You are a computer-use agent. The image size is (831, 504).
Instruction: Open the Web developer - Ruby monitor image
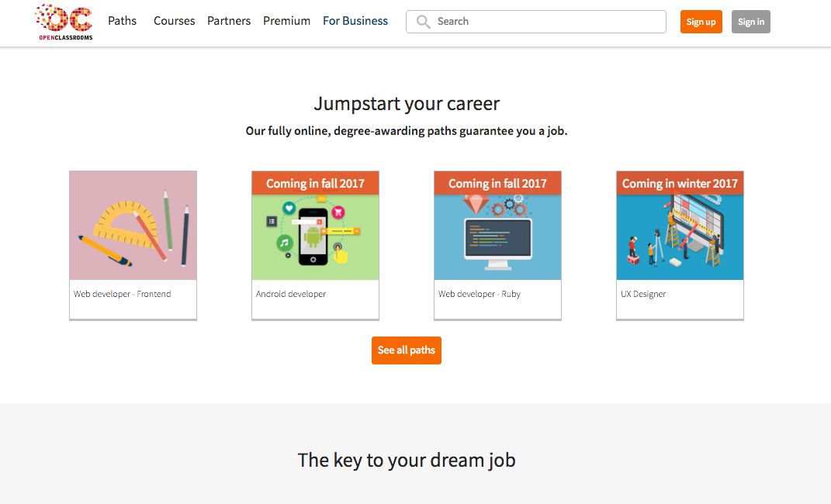(497, 236)
